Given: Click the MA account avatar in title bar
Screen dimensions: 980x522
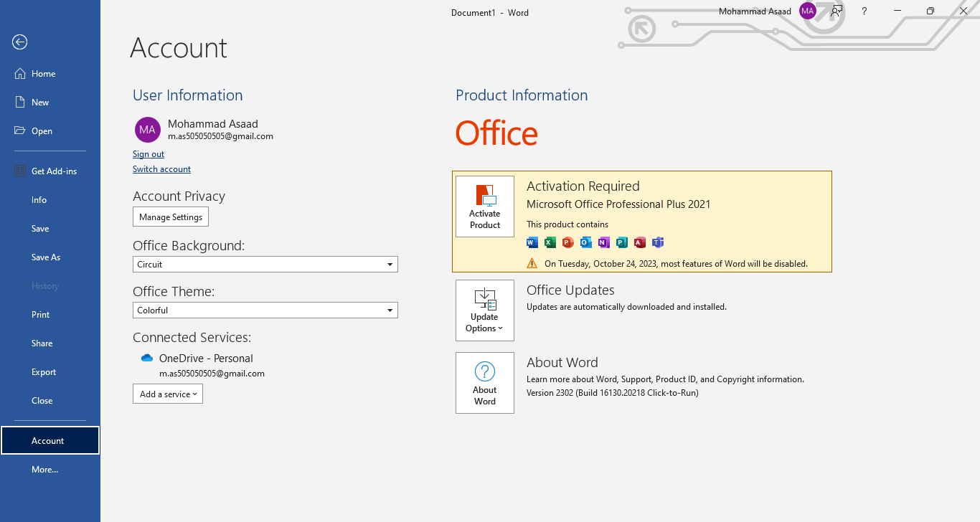Looking at the screenshot, I should pyautogui.click(x=808, y=11).
